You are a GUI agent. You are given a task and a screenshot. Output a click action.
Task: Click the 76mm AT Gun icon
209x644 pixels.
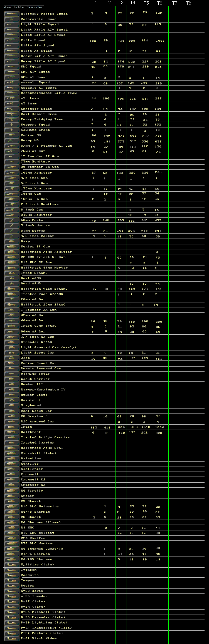12,151
